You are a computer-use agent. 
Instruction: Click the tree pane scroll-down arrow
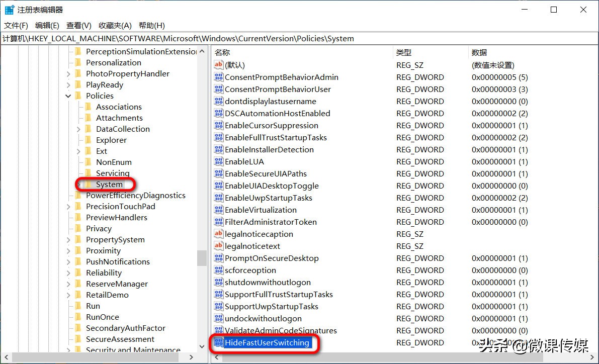click(x=202, y=346)
